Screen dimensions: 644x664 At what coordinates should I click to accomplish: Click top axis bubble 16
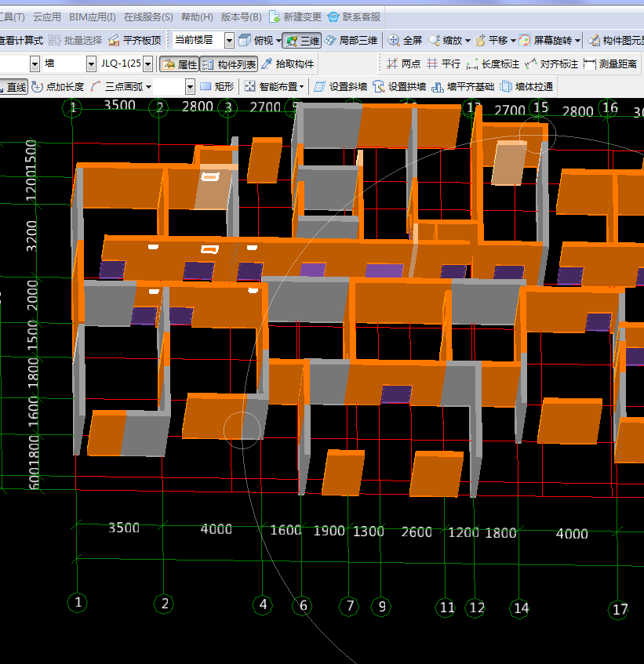coord(609,108)
